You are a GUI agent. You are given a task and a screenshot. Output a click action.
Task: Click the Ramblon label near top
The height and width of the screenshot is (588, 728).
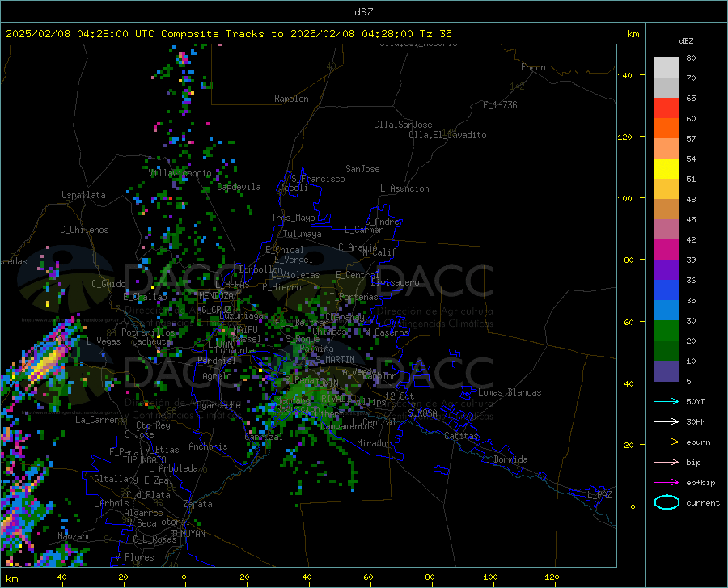291,99
